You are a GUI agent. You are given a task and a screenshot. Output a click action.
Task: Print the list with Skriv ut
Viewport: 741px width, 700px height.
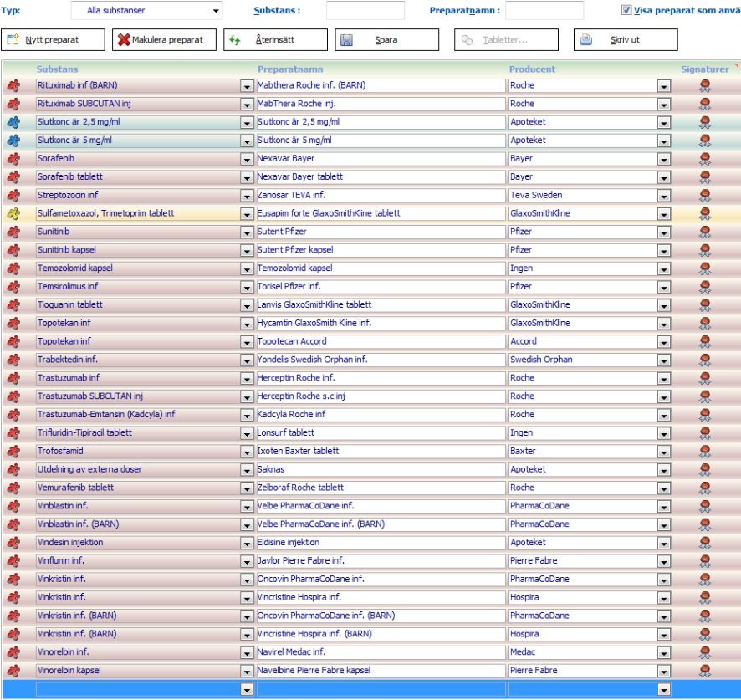(625, 40)
